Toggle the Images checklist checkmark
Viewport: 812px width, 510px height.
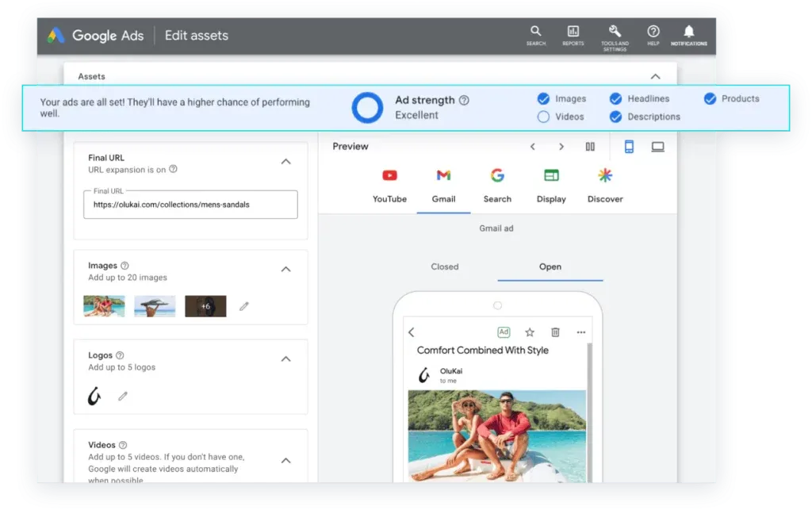(x=543, y=99)
